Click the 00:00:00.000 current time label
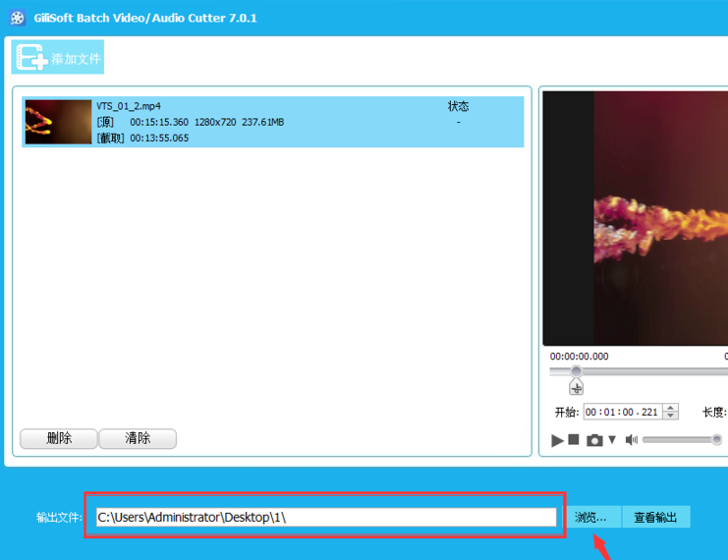728x560 pixels. [x=579, y=357]
